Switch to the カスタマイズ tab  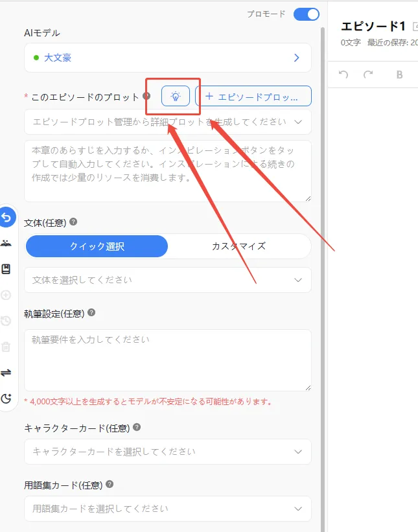239,246
